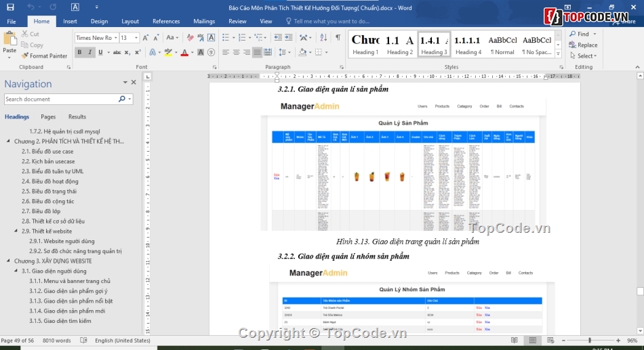
Task: Save the document with the floppy disk icon
Action: click(10, 7)
